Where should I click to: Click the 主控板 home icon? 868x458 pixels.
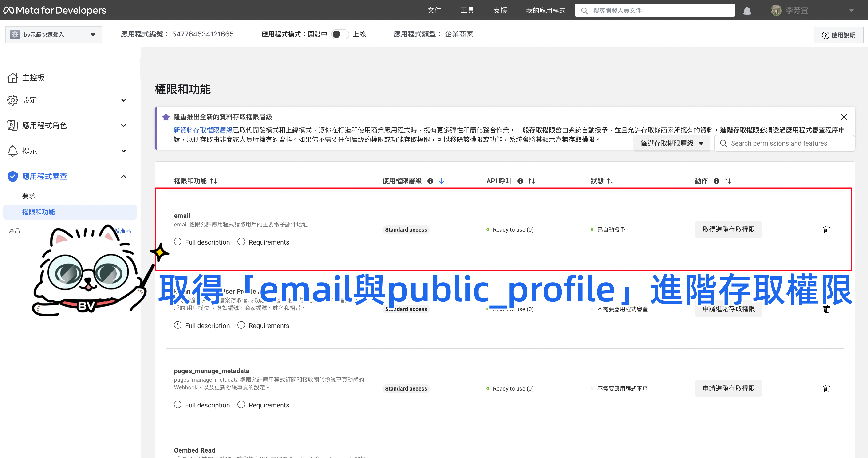pyautogui.click(x=12, y=78)
